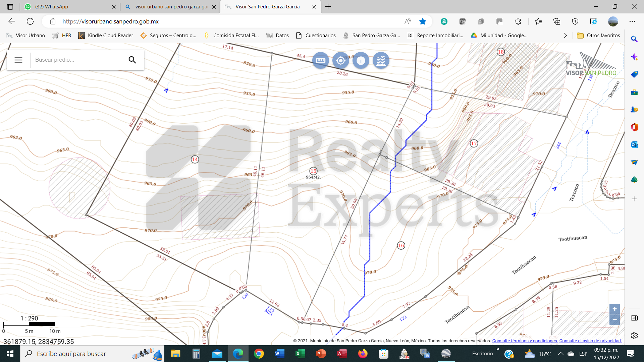Select lot number 17 marker
This screenshot has width=644, height=362.
coord(474,143)
